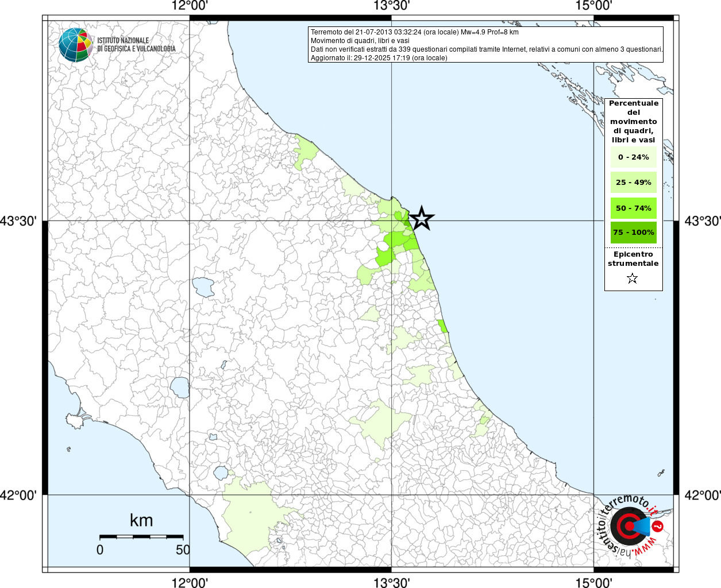Click the 'Epicentro strumentale' legend label
The width and height of the screenshot is (721, 588).
pos(633,258)
